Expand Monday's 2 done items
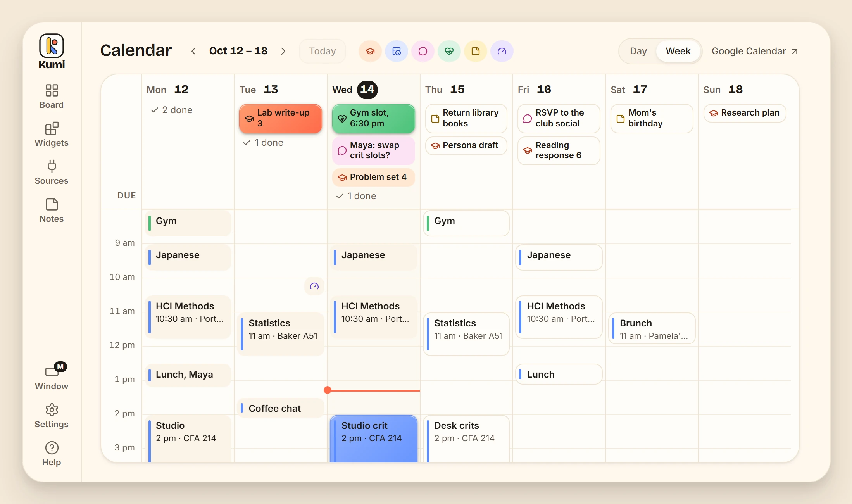 coord(172,110)
